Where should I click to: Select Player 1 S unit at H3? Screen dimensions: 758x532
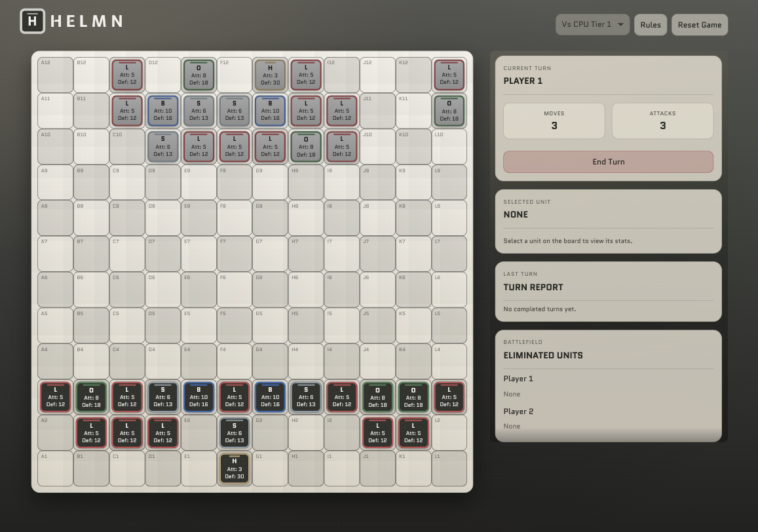pyautogui.click(x=306, y=397)
